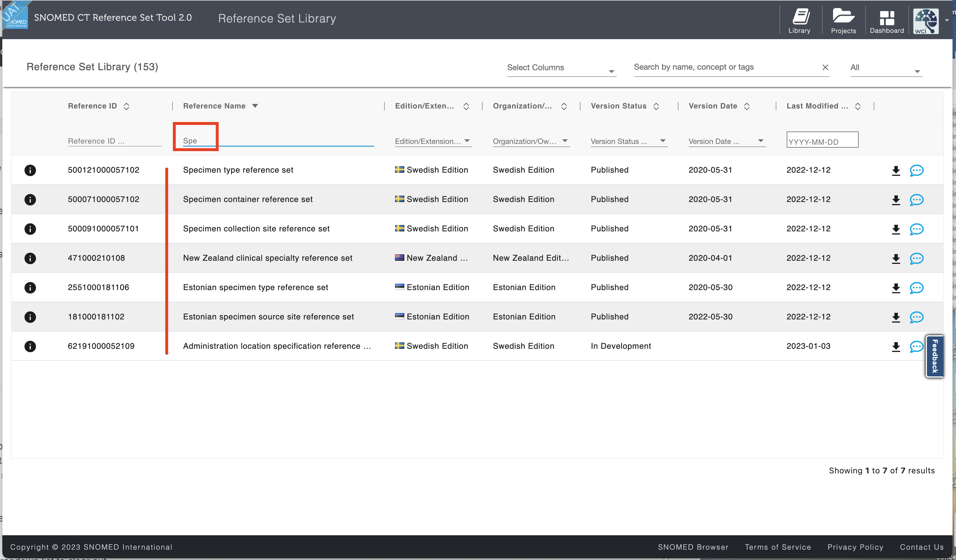This screenshot has height=560, width=956.
Task: Download Administration location specification reference set
Action: 896,346
